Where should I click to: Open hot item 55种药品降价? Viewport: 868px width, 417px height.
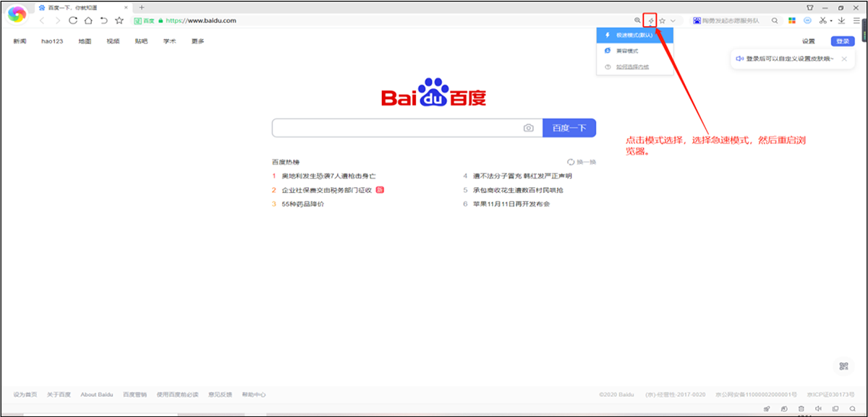[302, 205]
